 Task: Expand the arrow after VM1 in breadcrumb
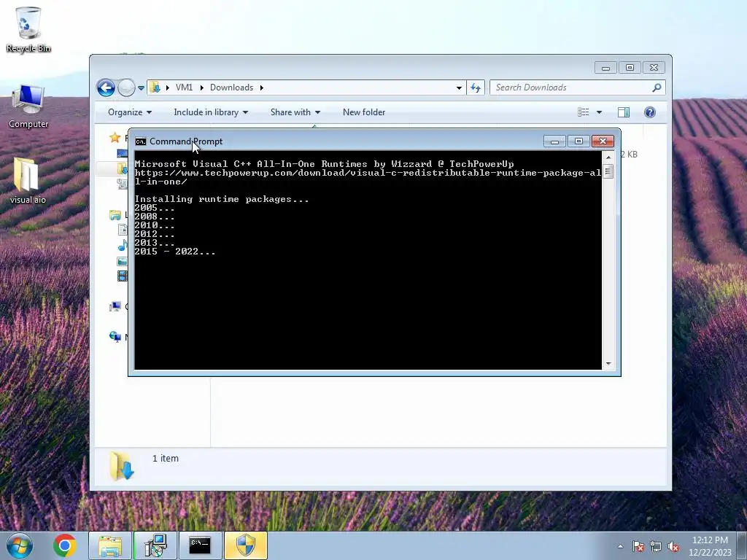pos(201,87)
